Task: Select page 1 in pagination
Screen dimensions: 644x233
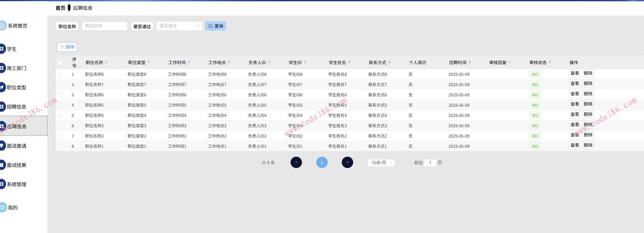Action: (x=322, y=162)
